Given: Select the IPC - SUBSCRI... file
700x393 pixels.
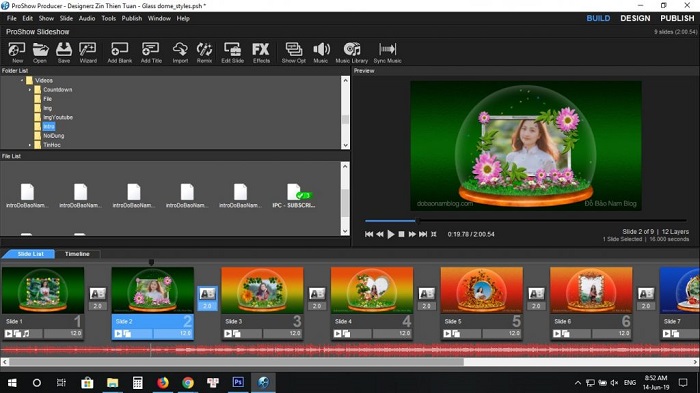Looking at the screenshot, I should 294,196.
